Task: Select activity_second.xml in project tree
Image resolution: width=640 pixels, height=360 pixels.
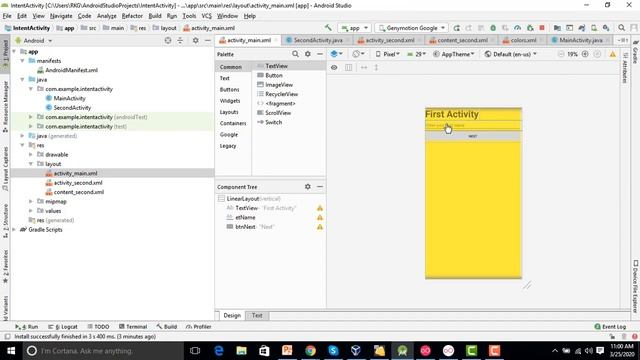Action: pyautogui.click(x=78, y=182)
